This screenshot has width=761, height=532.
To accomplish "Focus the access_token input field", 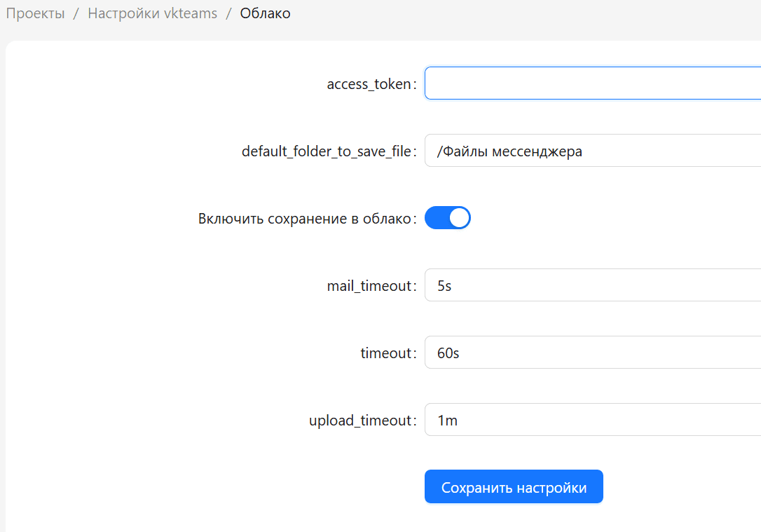I will pos(593,83).
